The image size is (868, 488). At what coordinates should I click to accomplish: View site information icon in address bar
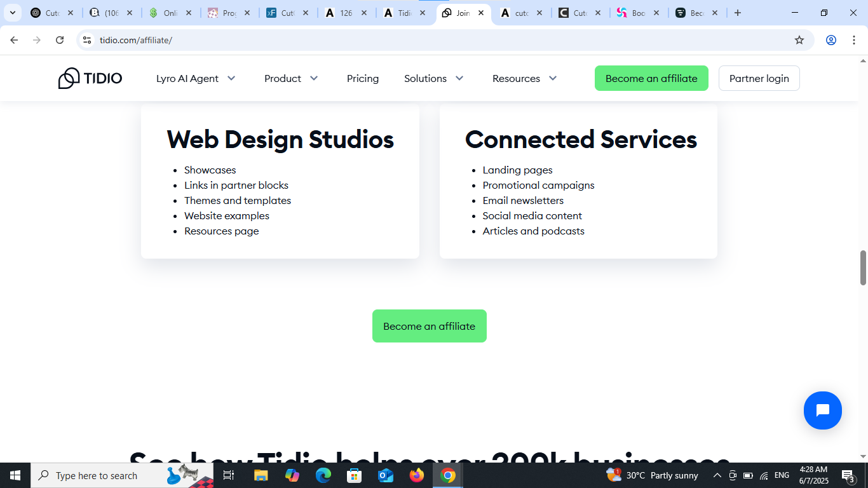point(88,40)
